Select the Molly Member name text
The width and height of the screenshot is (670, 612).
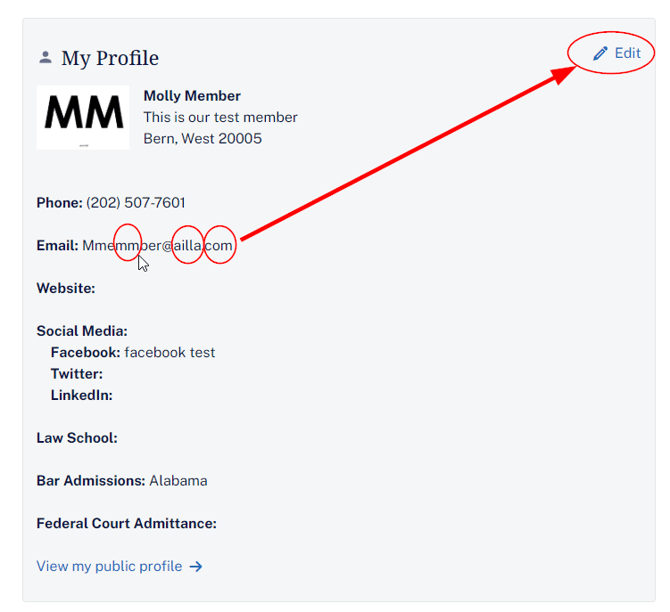(192, 96)
